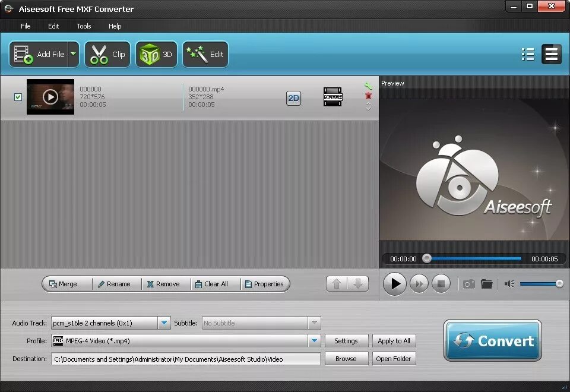
Task: Open the Help menu
Action: (x=115, y=26)
